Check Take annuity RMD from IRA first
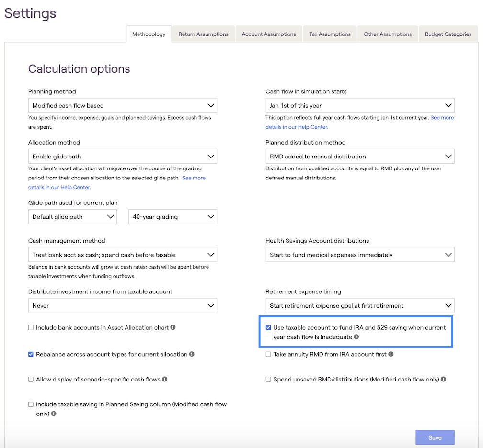 269,355
